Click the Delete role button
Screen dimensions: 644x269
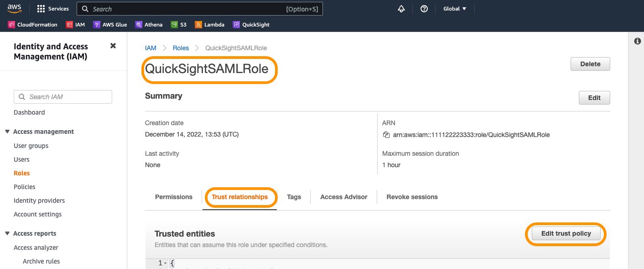[x=590, y=64]
